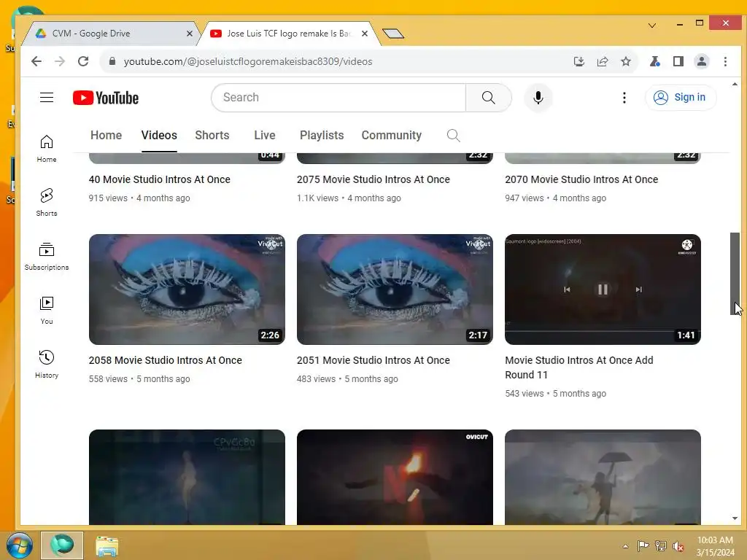Go forward in browser
Viewport: 747px width, 560px height.
(x=60, y=61)
